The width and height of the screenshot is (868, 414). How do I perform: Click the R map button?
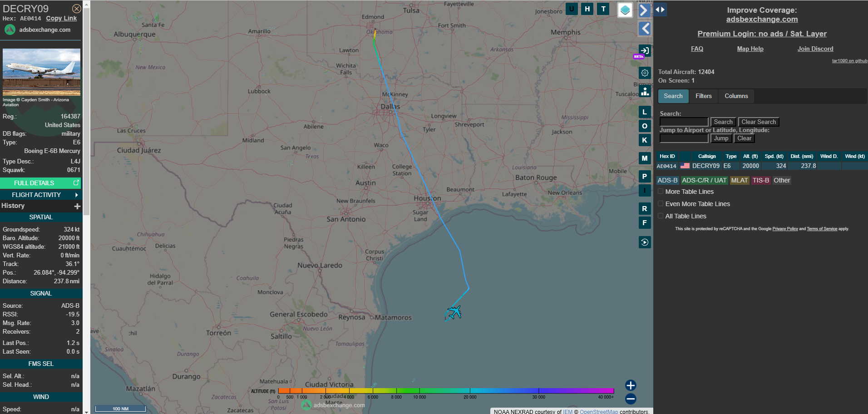pos(645,208)
